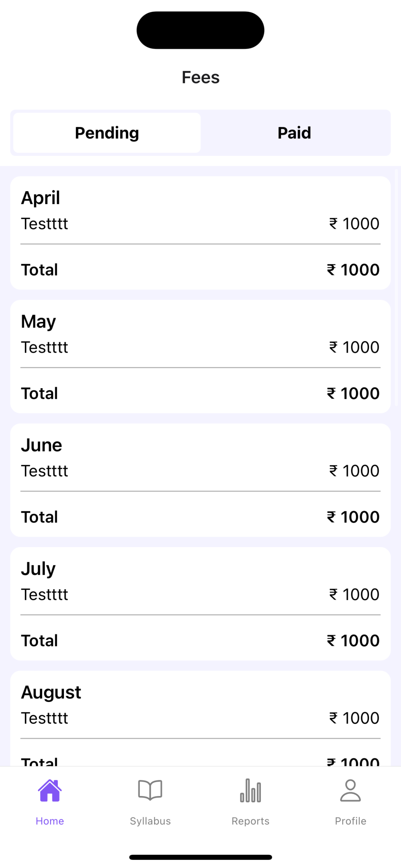Tap the Fees page title
Screen dimensions: 401x868
click(x=200, y=77)
